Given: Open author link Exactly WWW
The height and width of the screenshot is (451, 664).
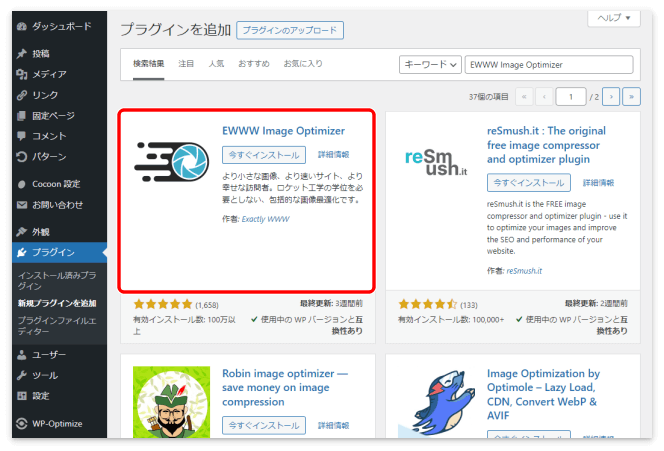Looking at the screenshot, I should (x=266, y=219).
